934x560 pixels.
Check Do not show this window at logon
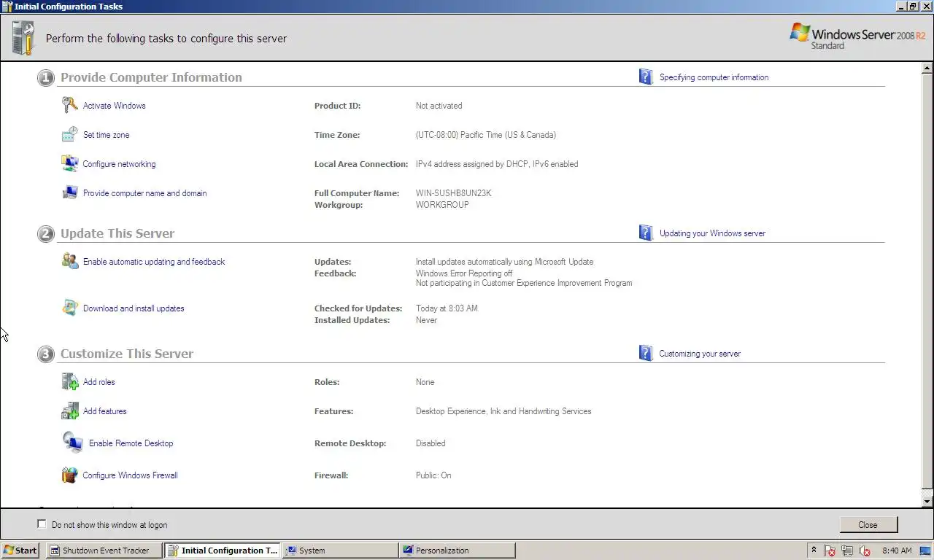pyautogui.click(x=42, y=524)
